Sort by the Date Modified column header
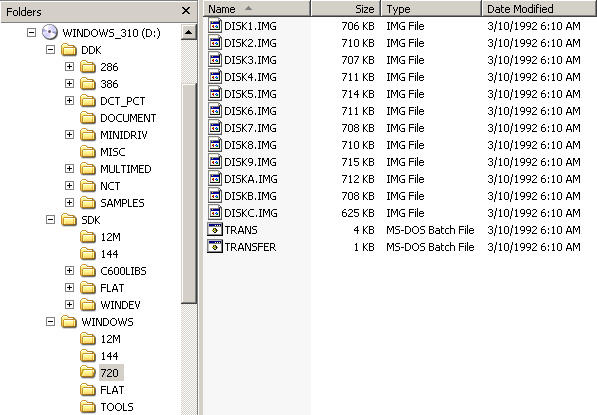The height and width of the screenshot is (415, 597). (539, 9)
